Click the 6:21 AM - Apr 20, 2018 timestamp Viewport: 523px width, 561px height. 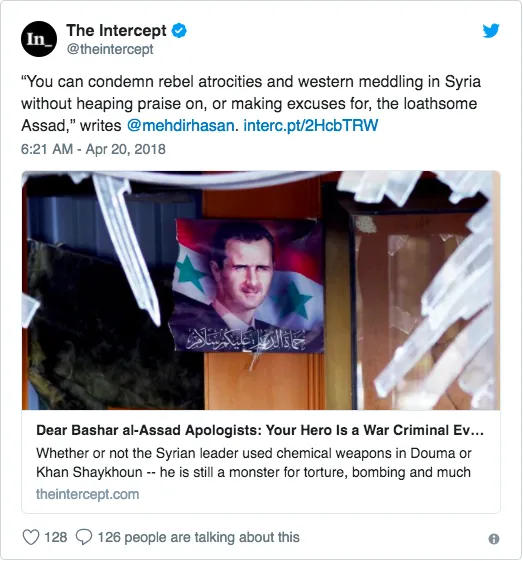click(x=93, y=149)
